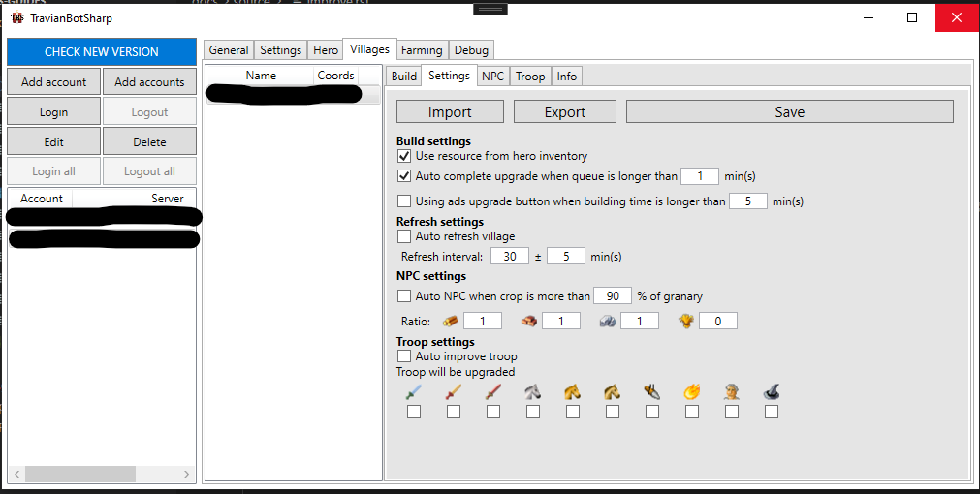The height and width of the screenshot is (494, 980).
Task: Enable Auto NPC when crop exceeds
Action: click(404, 296)
